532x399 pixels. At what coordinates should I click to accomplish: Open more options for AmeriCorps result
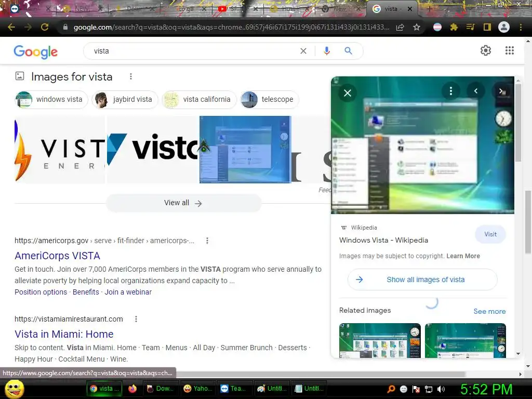coord(207,241)
